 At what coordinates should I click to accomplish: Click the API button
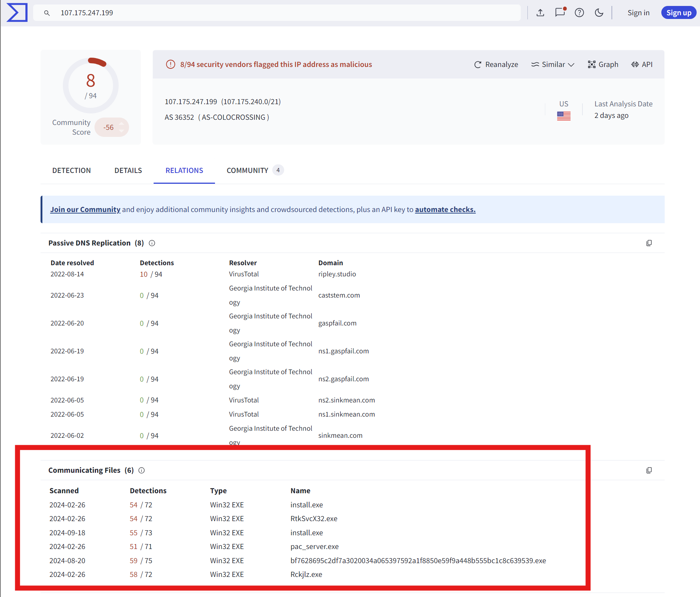point(642,64)
